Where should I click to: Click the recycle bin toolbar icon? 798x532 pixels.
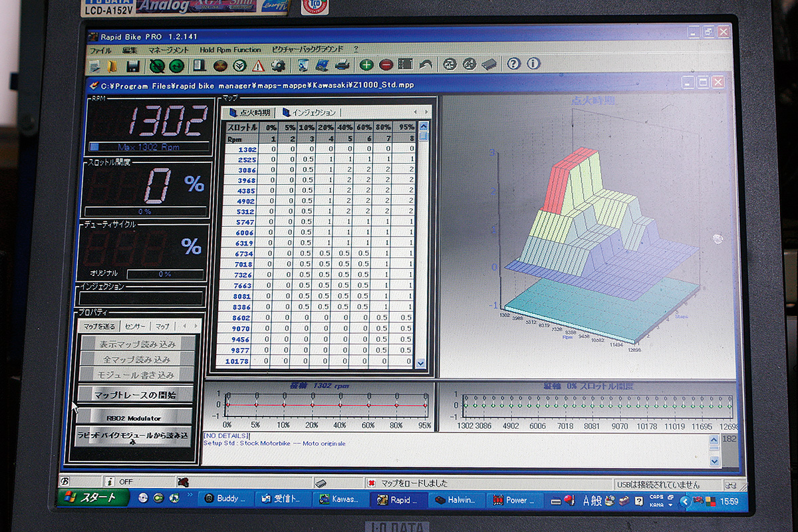coord(303,65)
